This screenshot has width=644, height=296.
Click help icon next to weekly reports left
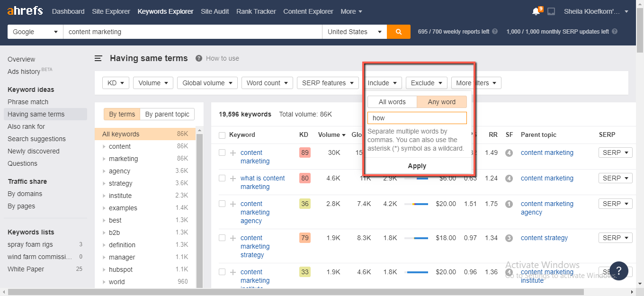495,32
